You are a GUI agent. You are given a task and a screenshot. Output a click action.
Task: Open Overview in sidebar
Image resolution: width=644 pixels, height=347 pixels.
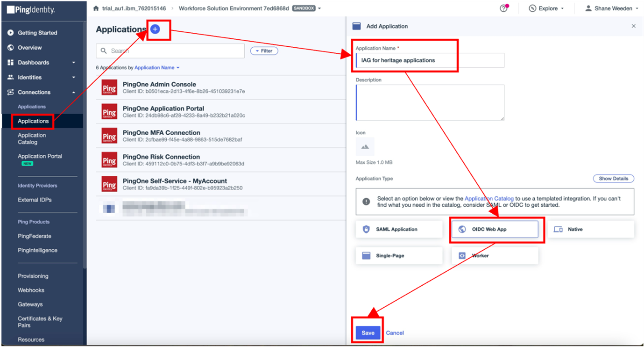30,48
